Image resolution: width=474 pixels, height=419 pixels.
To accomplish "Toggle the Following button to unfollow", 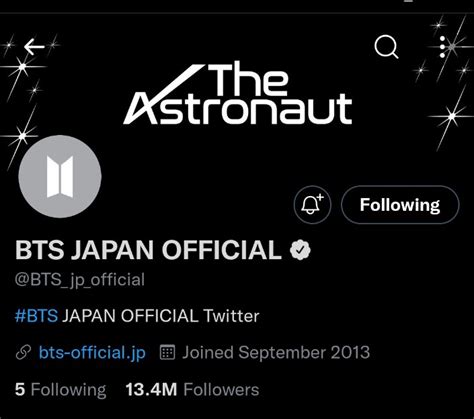I will click(x=400, y=204).
